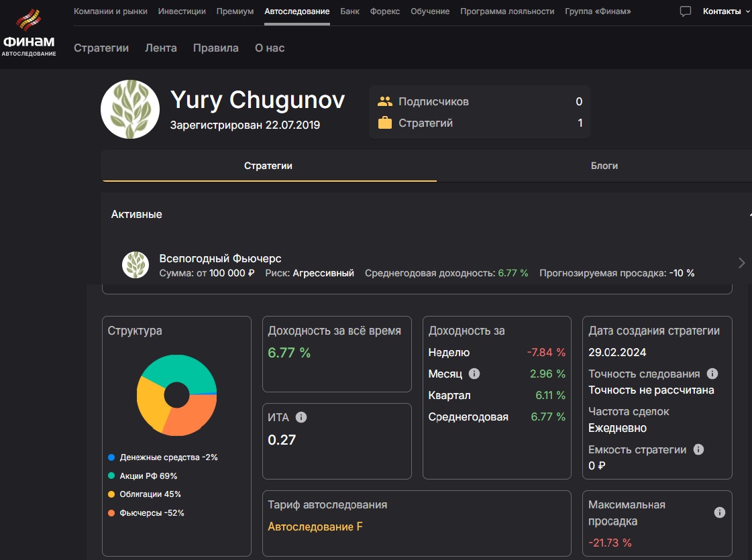Viewport: 752px width, 560px height.
Task: Click the ИТА value 0.27
Action: click(x=282, y=440)
